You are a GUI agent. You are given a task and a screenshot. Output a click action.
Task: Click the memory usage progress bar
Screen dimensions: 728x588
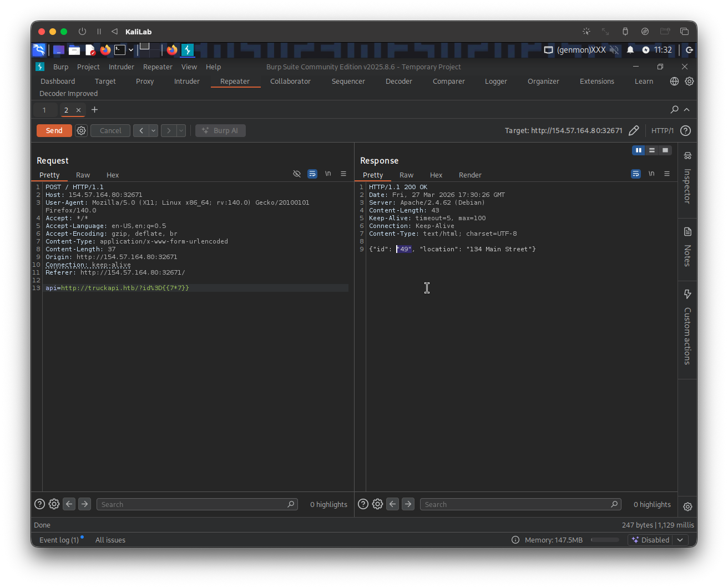pyautogui.click(x=605, y=540)
